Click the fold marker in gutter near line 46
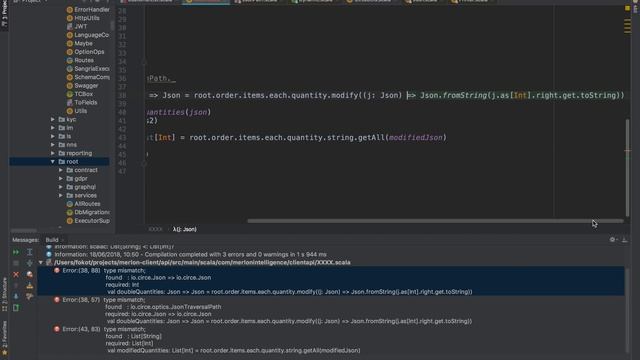 point(144,163)
